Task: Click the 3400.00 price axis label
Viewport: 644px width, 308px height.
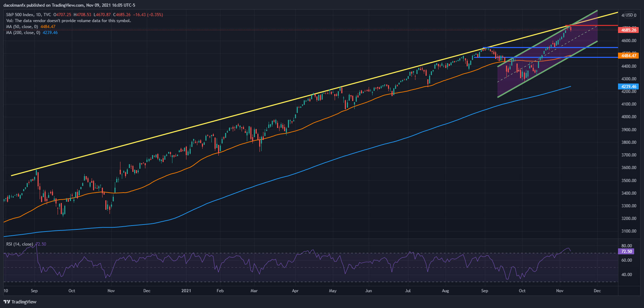Action: pos(629,193)
